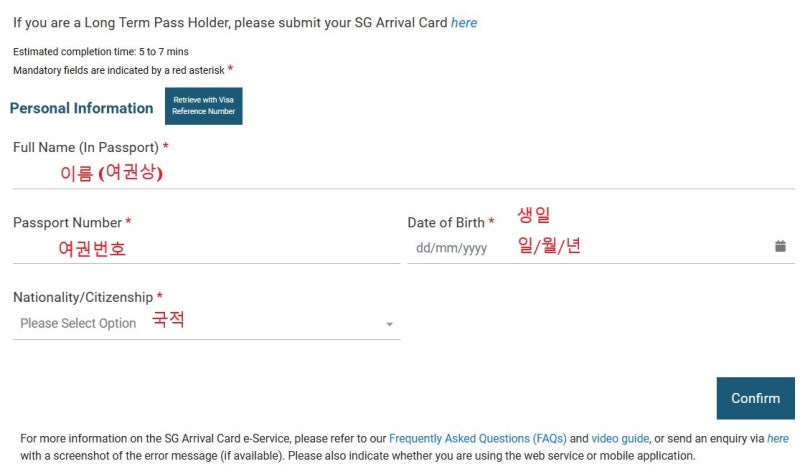Expand the Nationality/Citizenship dropdown arrow
Image resolution: width=800 pixels, height=469 pixels.
(389, 324)
